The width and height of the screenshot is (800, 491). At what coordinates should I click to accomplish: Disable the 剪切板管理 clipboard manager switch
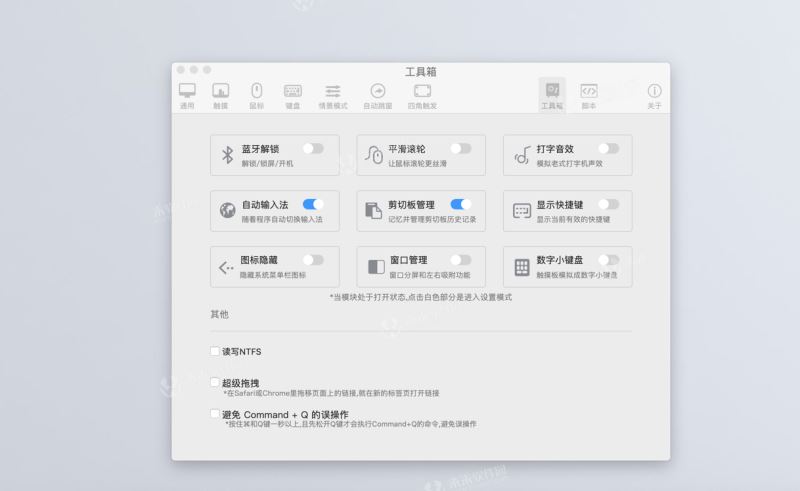[461, 204]
